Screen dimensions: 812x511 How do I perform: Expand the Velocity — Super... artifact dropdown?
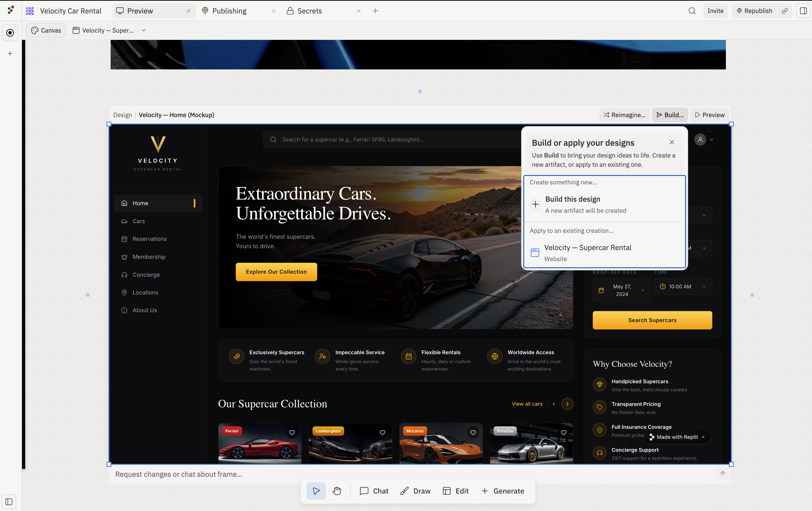(x=144, y=30)
